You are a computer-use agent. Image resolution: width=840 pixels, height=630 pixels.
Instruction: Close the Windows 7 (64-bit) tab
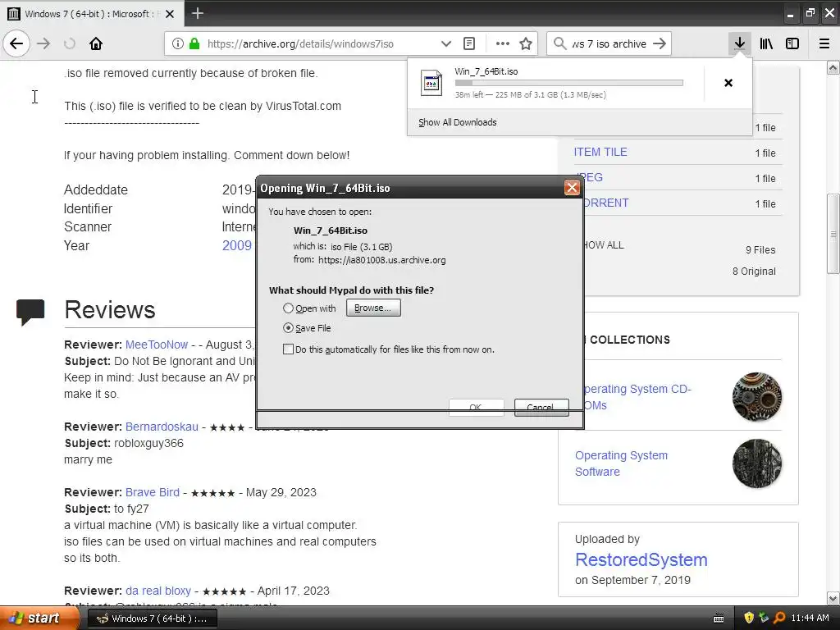[170, 14]
